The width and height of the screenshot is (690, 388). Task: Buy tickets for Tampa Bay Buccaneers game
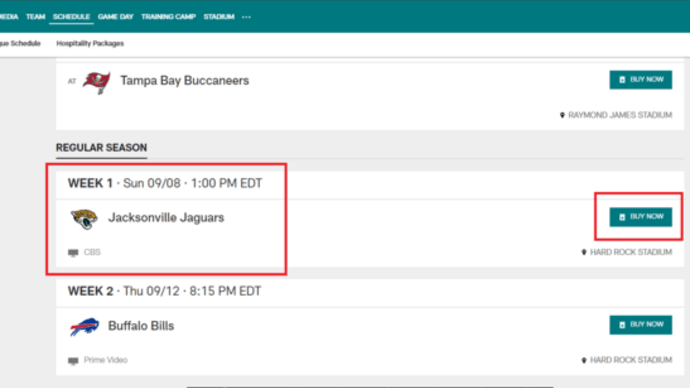(641, 80)
